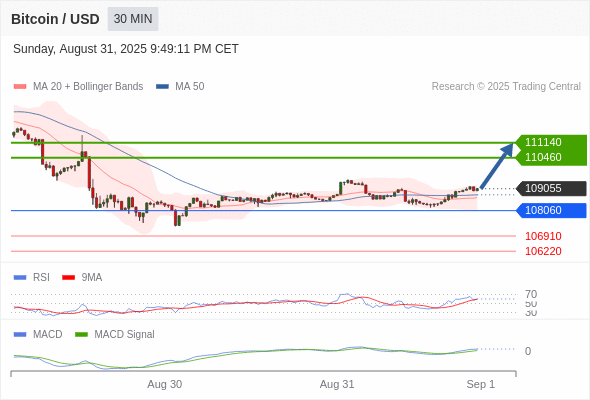The image size is (590, 400).
Task: Click the Aug 31 timeline date
Action: [337, 384]
